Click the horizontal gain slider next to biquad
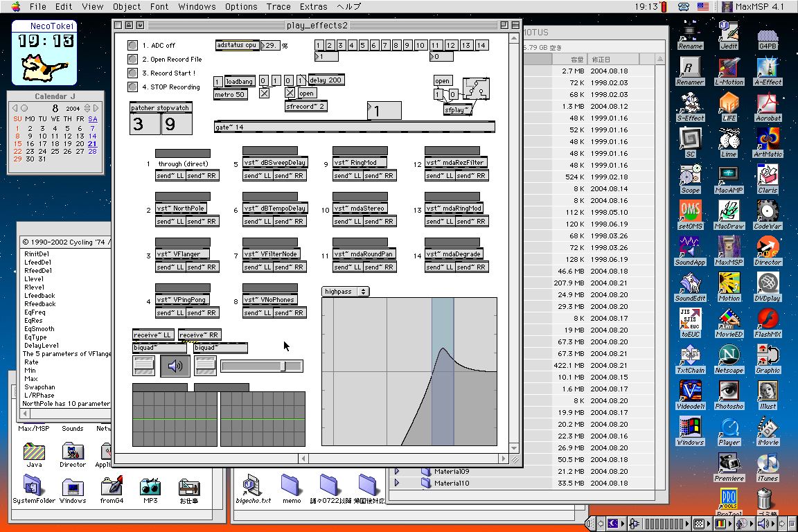The height and width of the screenshot is (532, 798). [x=261, y=366]
